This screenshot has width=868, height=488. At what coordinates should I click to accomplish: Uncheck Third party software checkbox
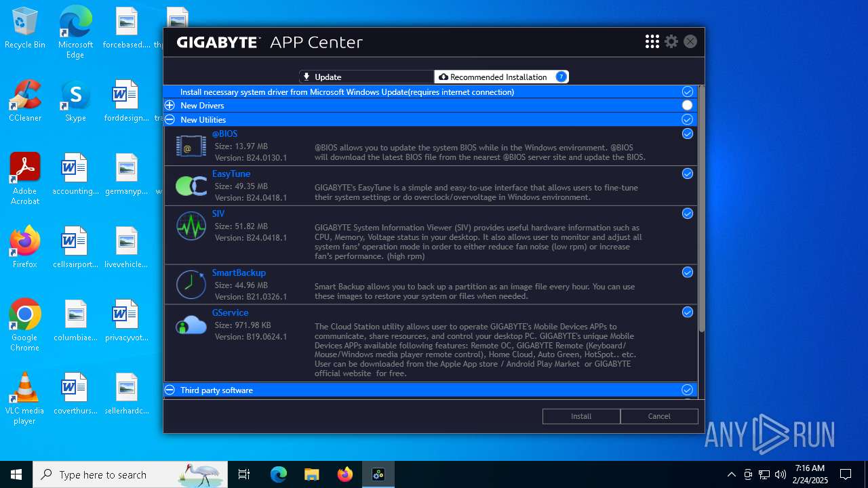coord(688,390)
